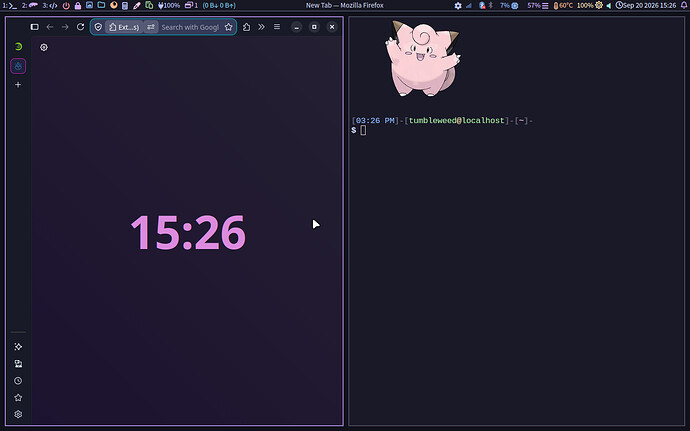
Task: Click the red power icon in bar
Action: 66,6
